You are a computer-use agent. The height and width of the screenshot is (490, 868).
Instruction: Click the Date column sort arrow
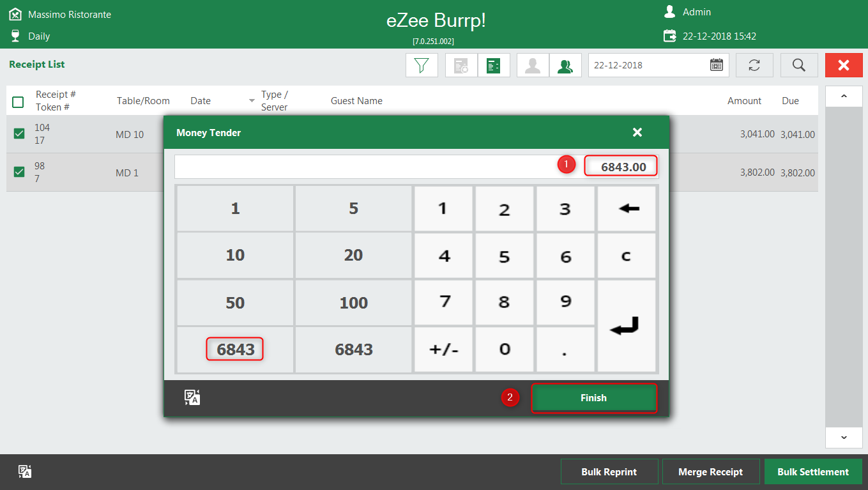(251, 101)
